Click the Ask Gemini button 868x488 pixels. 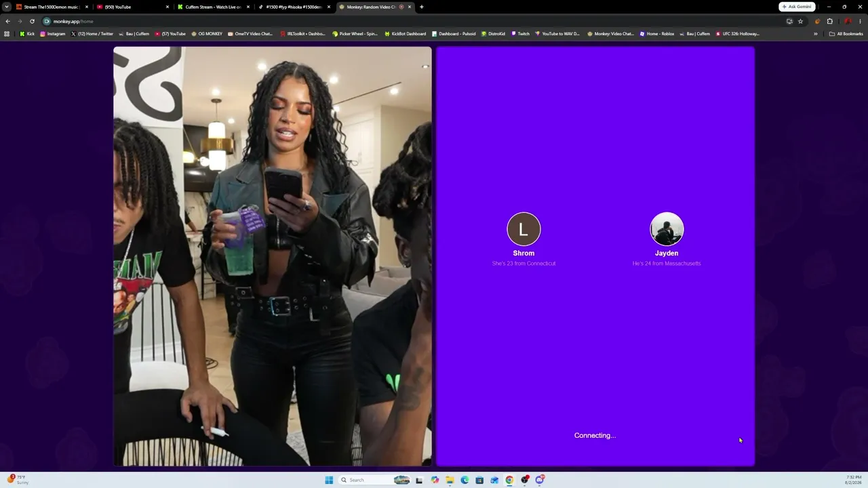click(797, 7)
